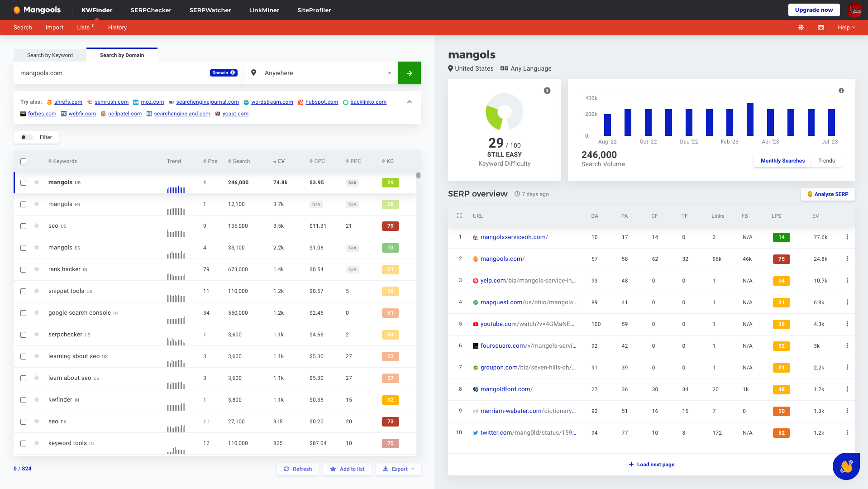Screen dimensions: 868x489
Task: Switch to the Search by Keyword tab
Action: [x=50, y=55]
